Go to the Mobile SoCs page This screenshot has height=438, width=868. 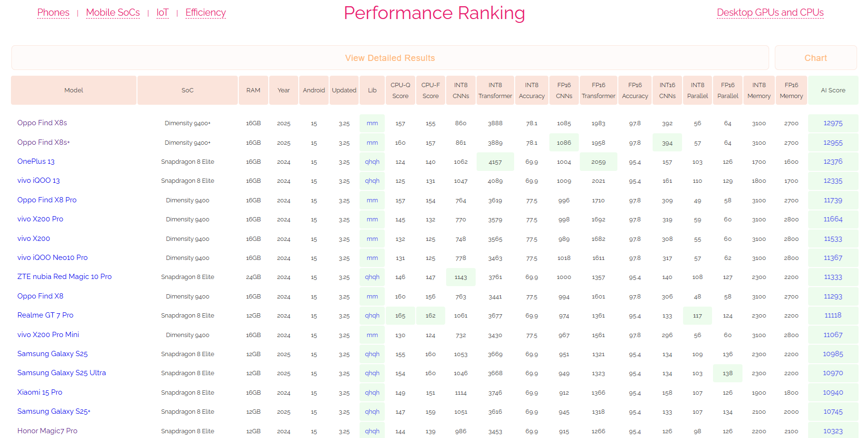click(113, 12)
